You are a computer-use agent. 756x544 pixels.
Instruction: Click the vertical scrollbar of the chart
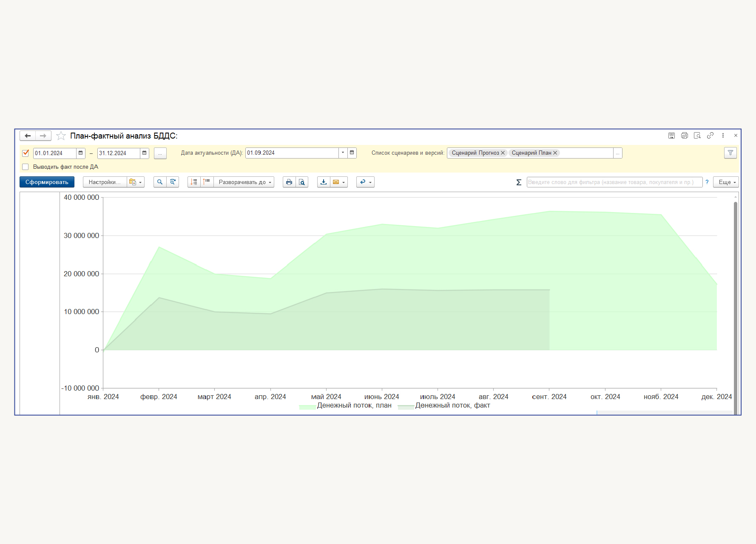pos(735,297)
